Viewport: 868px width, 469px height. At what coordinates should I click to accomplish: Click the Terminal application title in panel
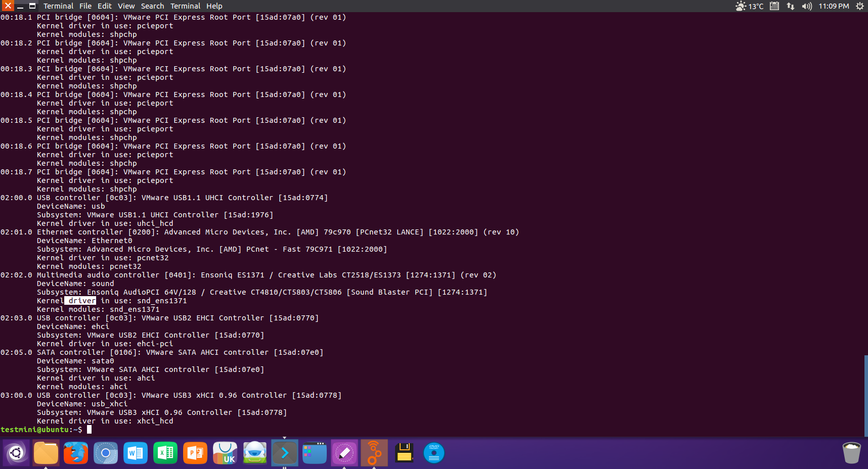58,6
